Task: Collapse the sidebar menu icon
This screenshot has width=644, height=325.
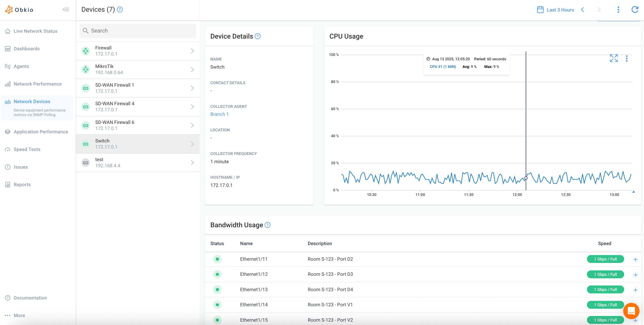Action: tap(66, 9)
